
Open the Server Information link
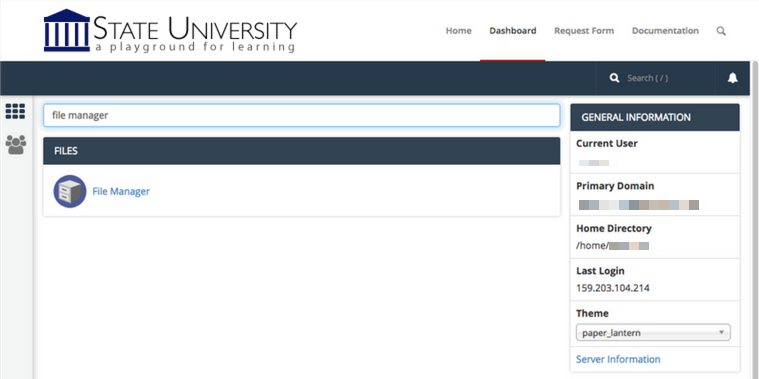pyautogui.click(x=618, y=359)
